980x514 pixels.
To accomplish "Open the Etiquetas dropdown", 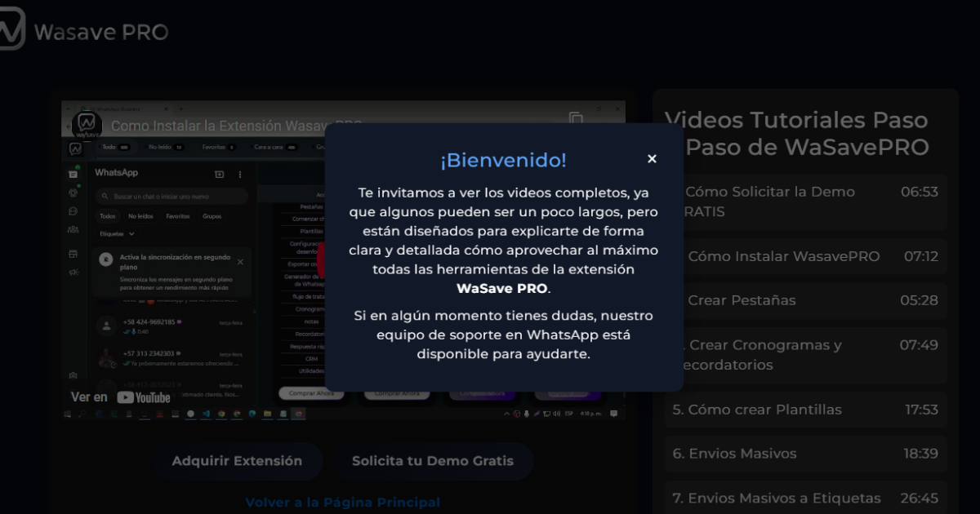I will point(116,233).
